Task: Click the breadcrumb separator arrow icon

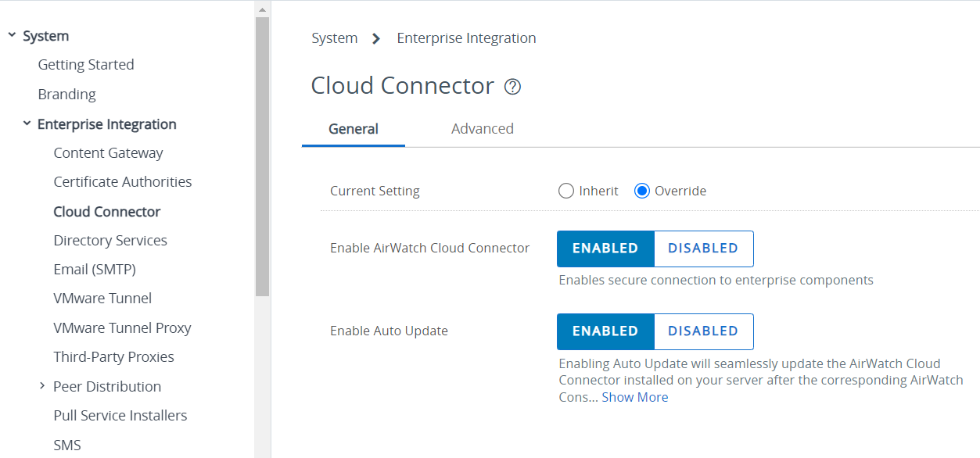Action: tap(376, 38)
